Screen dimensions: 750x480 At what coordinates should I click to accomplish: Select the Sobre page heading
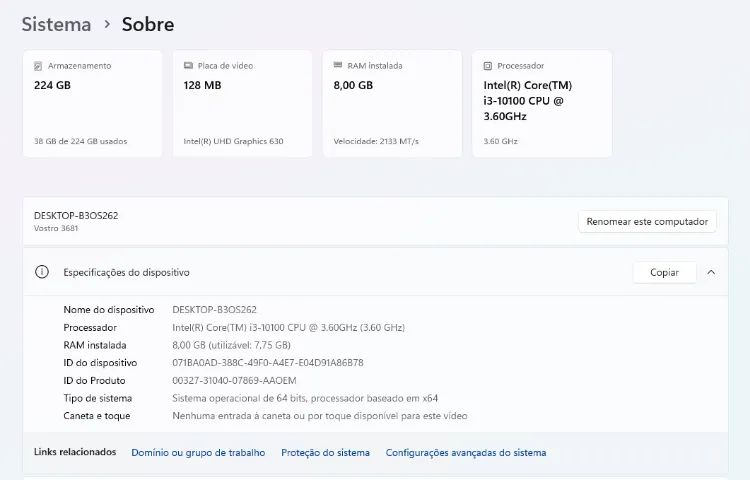148,24
